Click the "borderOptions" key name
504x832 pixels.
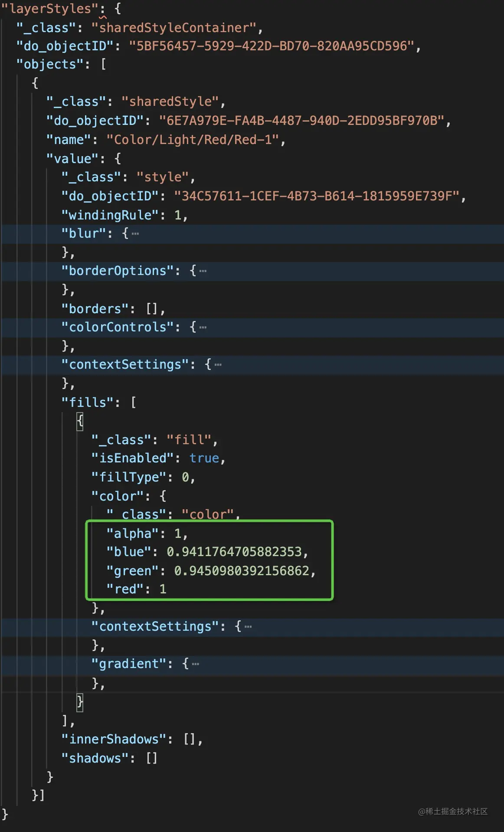click(118, 271)
